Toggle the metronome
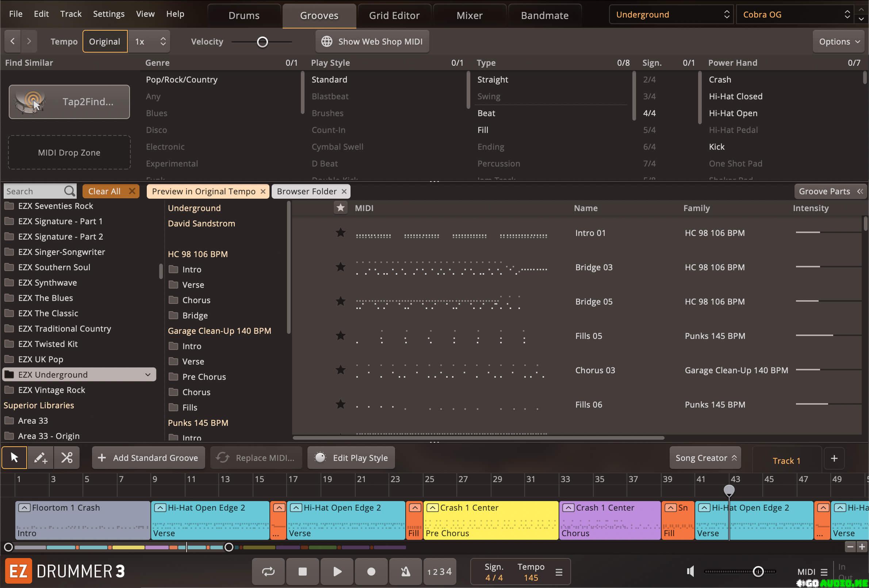Image resolution: width=869 pixels, height=588 pixels. 405,572
